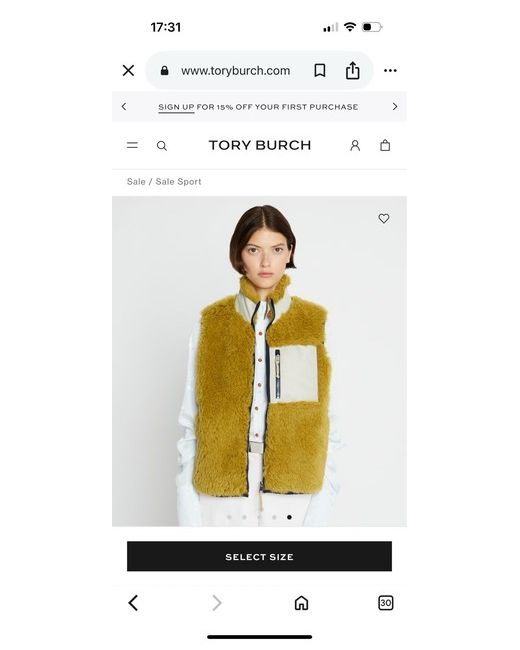Viewport: 520px width, 650px height.
Task: Open the three-dot browser options menu
Action: pos(390,70)
